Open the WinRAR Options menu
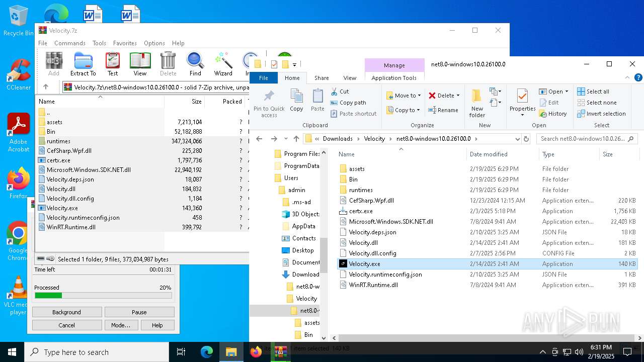The width and height of the screenshot is (644, 362). click(x=154, y=43)
